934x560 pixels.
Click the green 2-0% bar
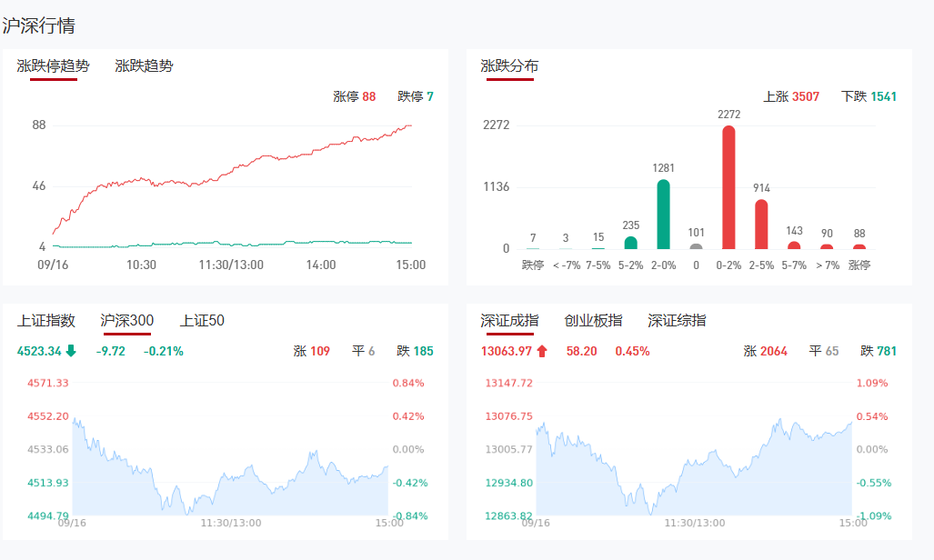coord(664,215)
